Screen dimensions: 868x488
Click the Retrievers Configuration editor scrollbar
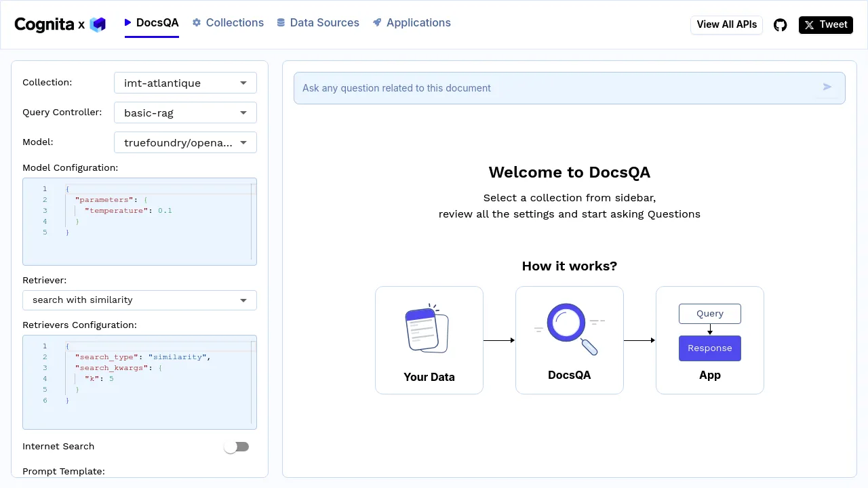tap(254, 382)
